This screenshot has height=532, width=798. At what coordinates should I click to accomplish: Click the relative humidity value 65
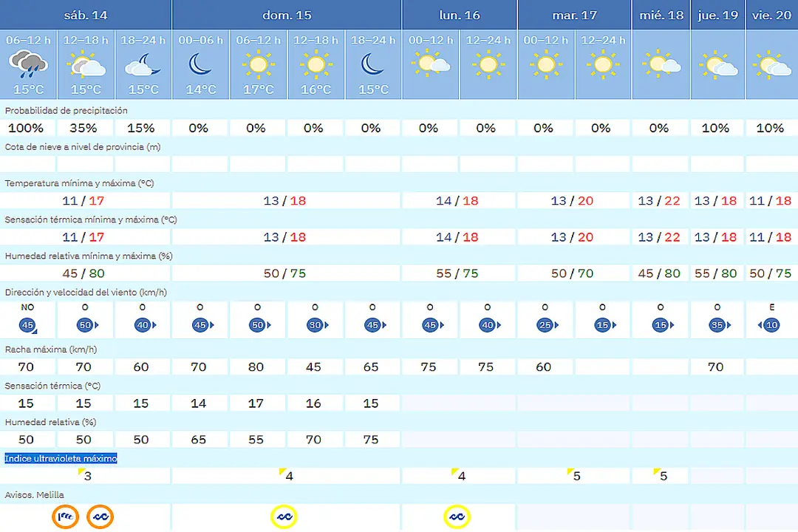tap(199, 440)
